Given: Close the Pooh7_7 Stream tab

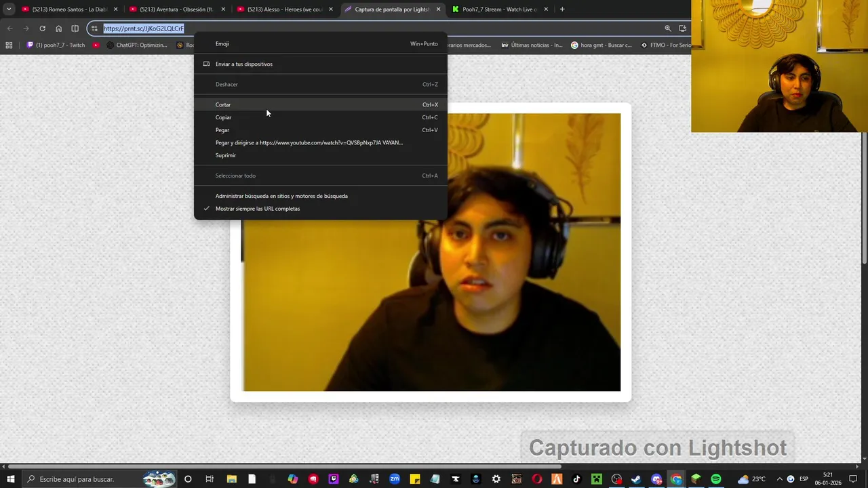Looking at the screenshot, I should 546,9.
